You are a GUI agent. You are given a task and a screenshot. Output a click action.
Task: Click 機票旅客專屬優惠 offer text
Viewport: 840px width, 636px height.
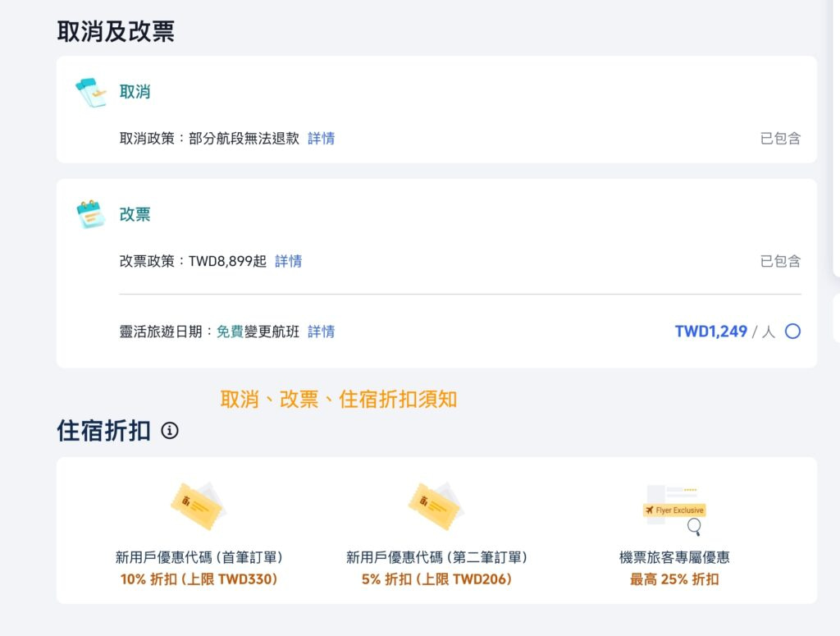point(674,557)
